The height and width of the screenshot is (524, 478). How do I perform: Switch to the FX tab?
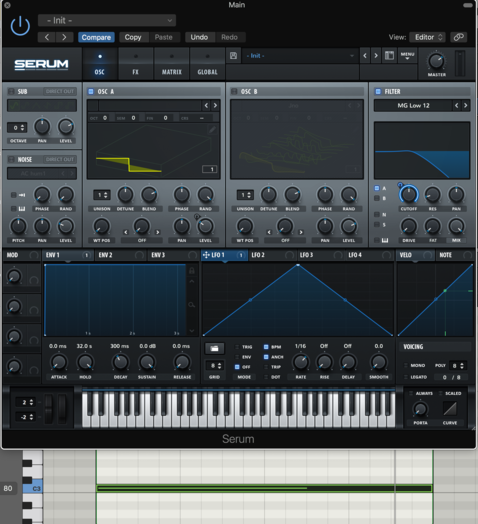click(x=135, y=64)
